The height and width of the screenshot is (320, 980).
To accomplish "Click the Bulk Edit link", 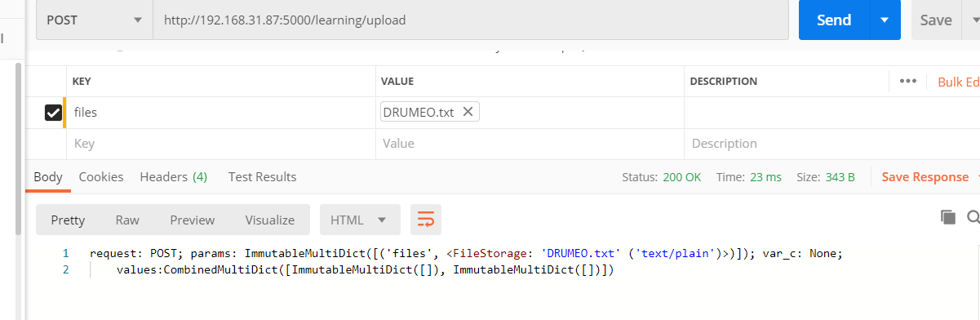I will (x=958, y=82).
